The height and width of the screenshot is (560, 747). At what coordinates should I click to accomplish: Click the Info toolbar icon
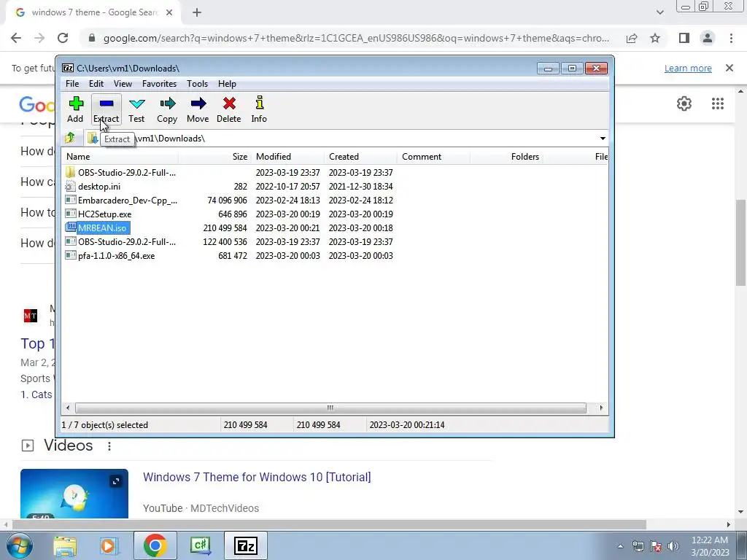tap(259, 109)
